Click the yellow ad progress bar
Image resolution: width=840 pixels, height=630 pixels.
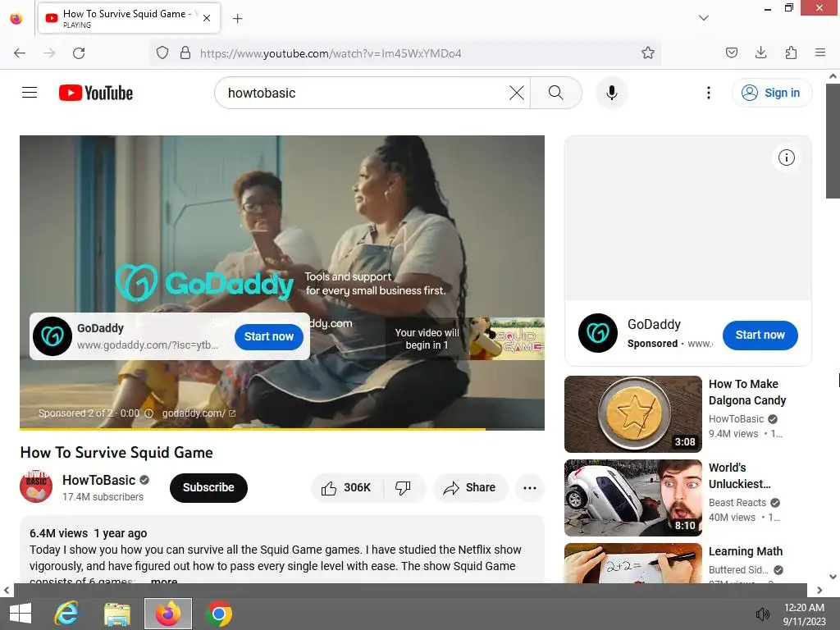pyautogui.click(x=282, y=428)
